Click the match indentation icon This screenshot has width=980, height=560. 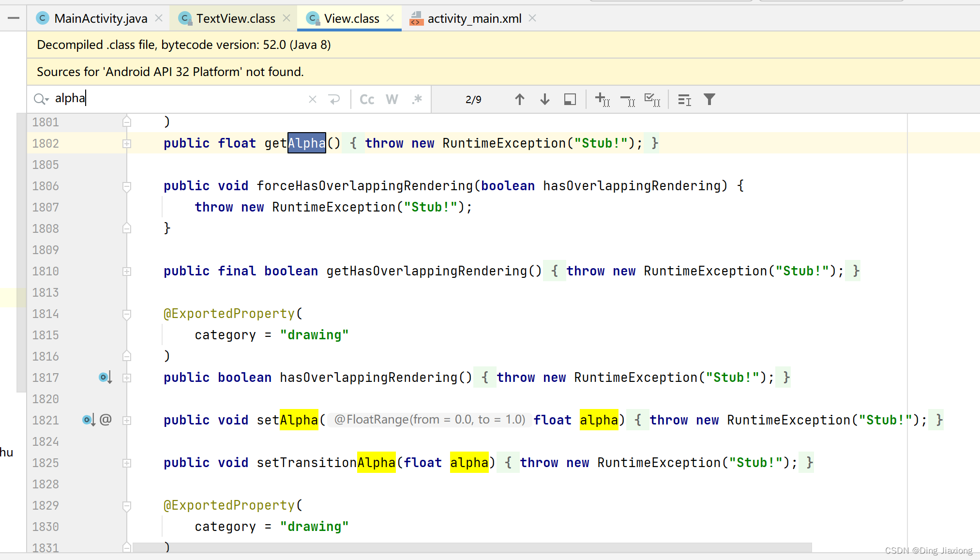tap(684, 100)
